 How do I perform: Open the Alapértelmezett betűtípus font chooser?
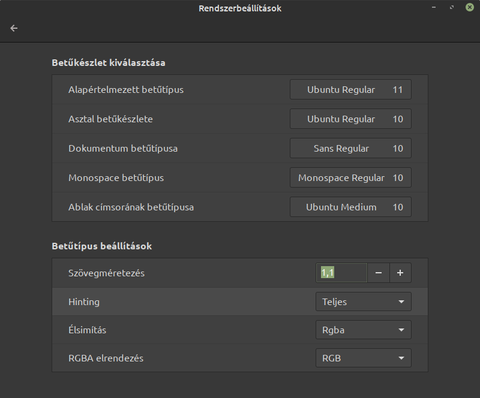pyautogui.click(x=351, y=90)
